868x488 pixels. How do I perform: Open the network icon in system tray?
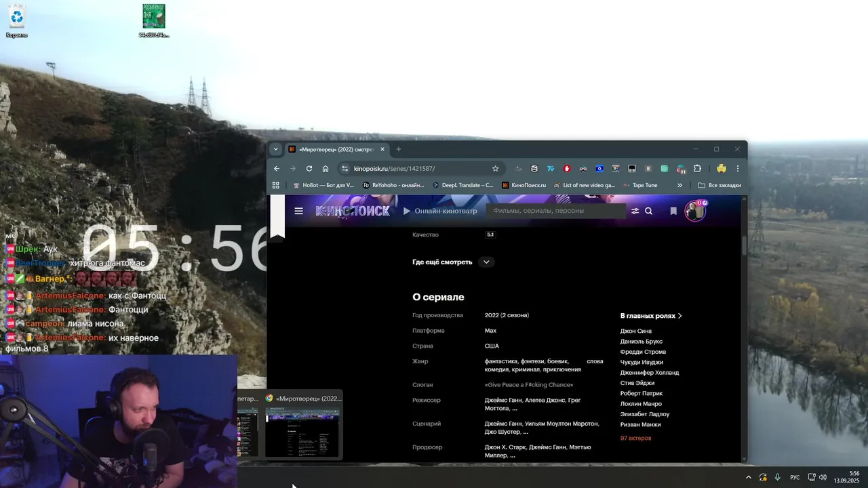tap(812, 477)
